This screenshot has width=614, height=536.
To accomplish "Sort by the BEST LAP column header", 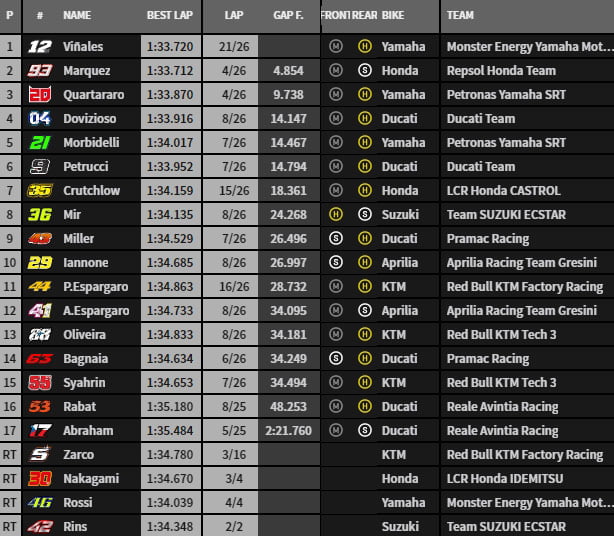I will pos(171,16).
